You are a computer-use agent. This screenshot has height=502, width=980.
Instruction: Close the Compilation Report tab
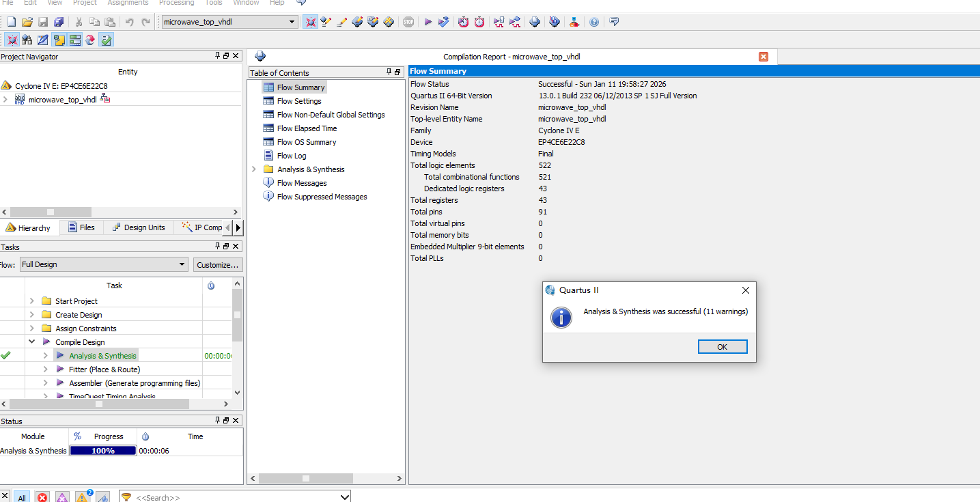[764, 57]
